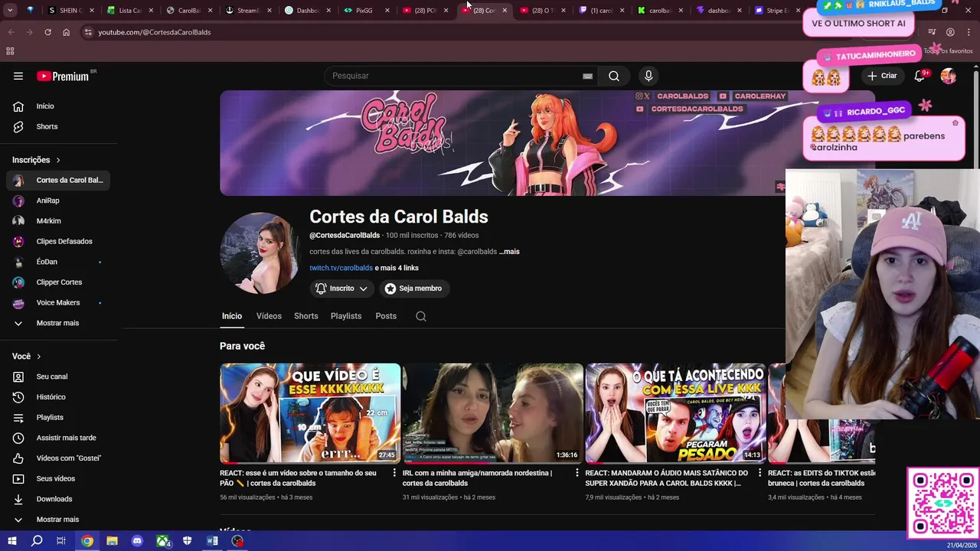Open the on-screen keyboard icon in search
The image size is (980, 551).
587,76
